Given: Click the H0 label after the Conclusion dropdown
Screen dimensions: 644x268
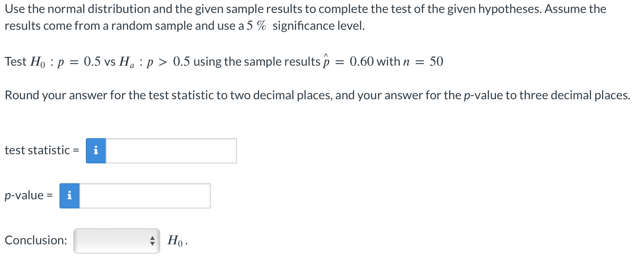Looking at the screenshot, I should [175, 241].
